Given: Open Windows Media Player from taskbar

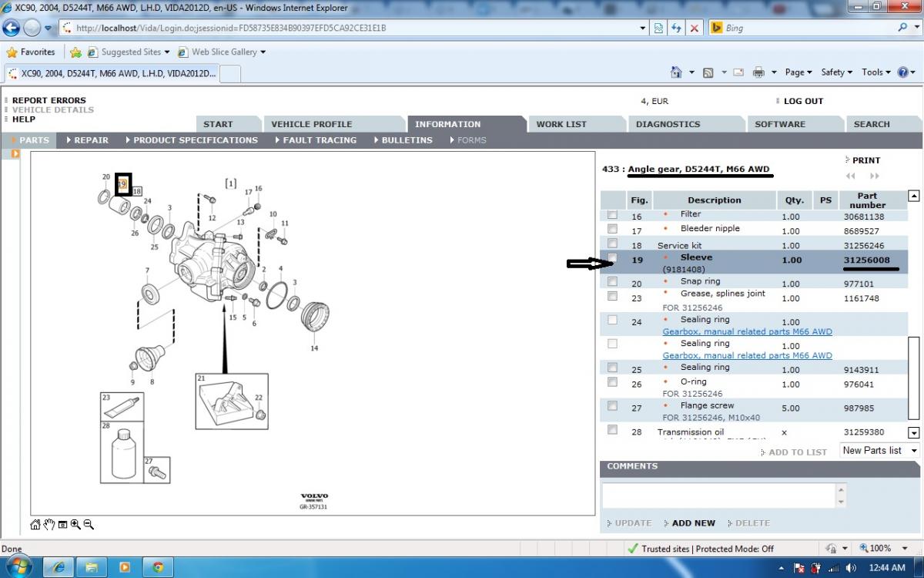Looking at the screenshot, I should [x=125, y=567].
